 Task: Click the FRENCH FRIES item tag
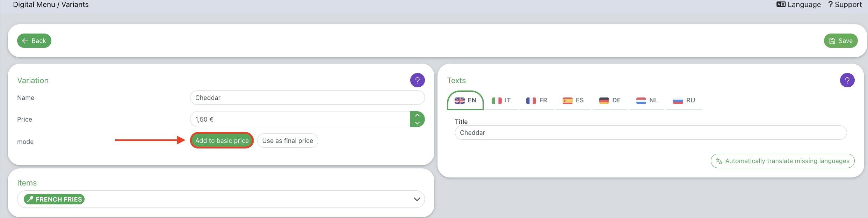point(54,199)
